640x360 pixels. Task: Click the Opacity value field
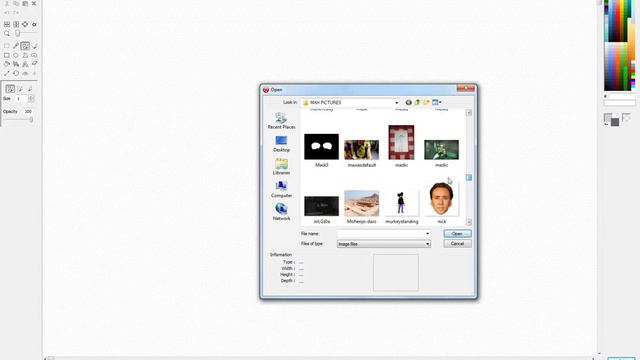tap(28, 111)
